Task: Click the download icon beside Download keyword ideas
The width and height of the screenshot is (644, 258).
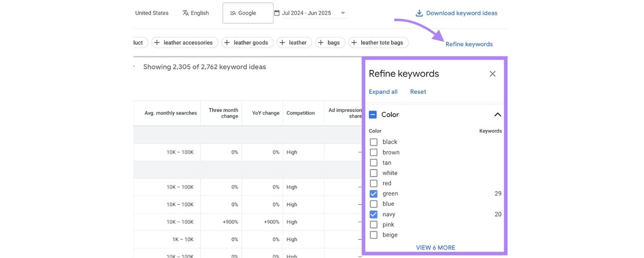Action: [419, 13]
